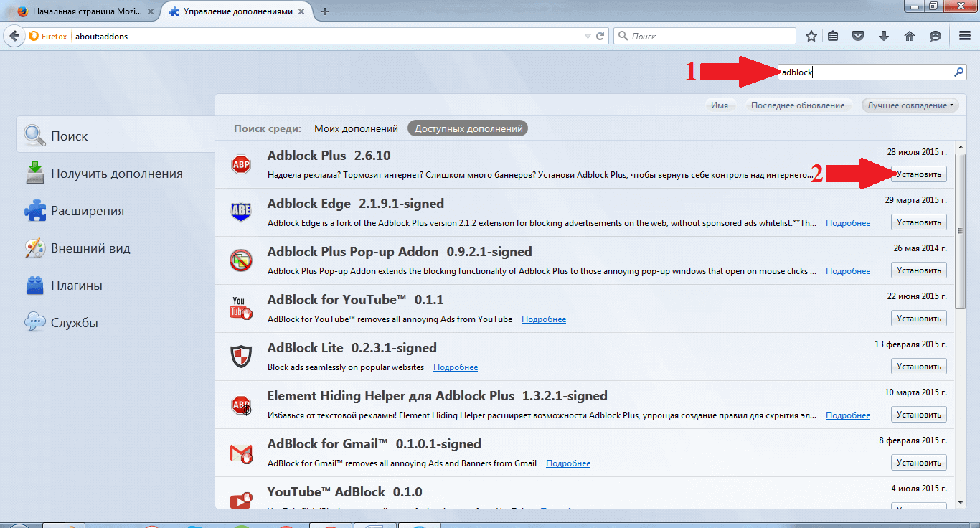980x528 pixels.
Task: Open Подробнее link for Pop-up Addon
Action: pos(848,271)
